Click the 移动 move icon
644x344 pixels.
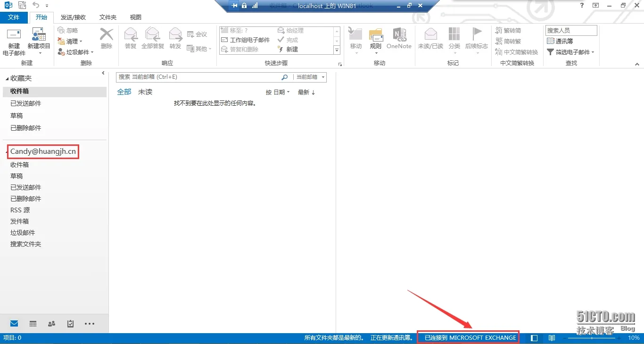click(x=356, y=41)
